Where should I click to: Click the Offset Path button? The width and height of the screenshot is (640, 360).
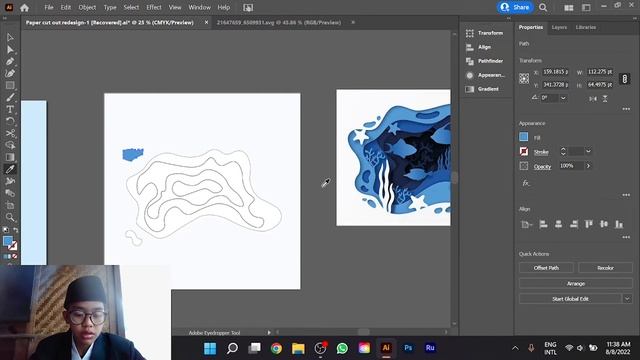[546, 268]
